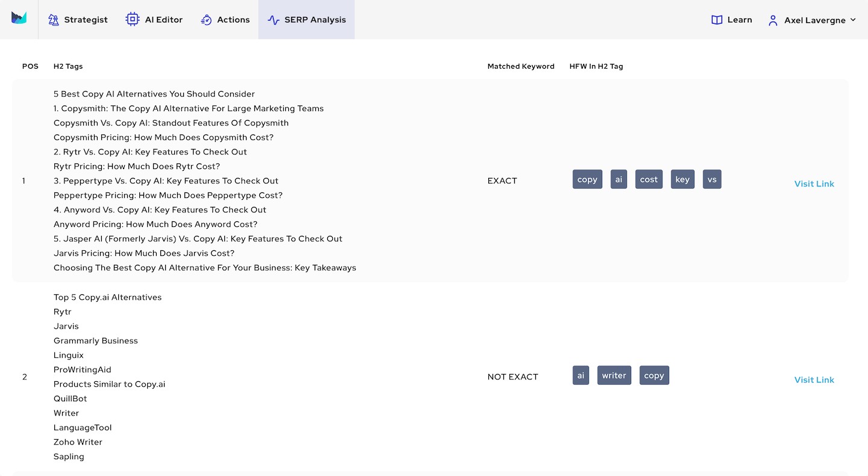
Task: Select the SERP Analysis tab
Action: click(x=307, y=19)
